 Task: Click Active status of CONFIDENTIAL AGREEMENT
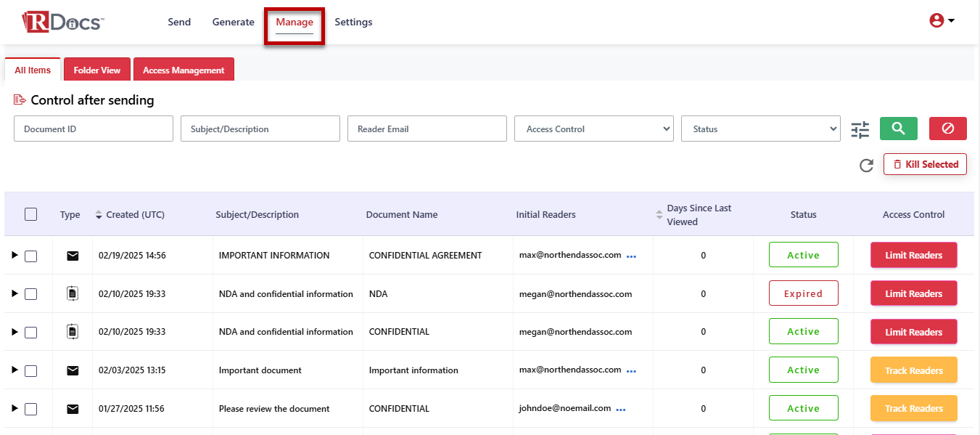[x=804, y=255]
